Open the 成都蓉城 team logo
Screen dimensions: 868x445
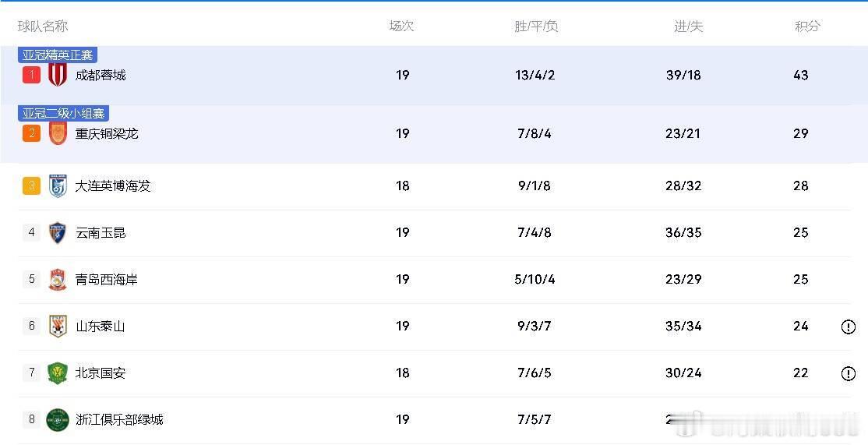58,75
